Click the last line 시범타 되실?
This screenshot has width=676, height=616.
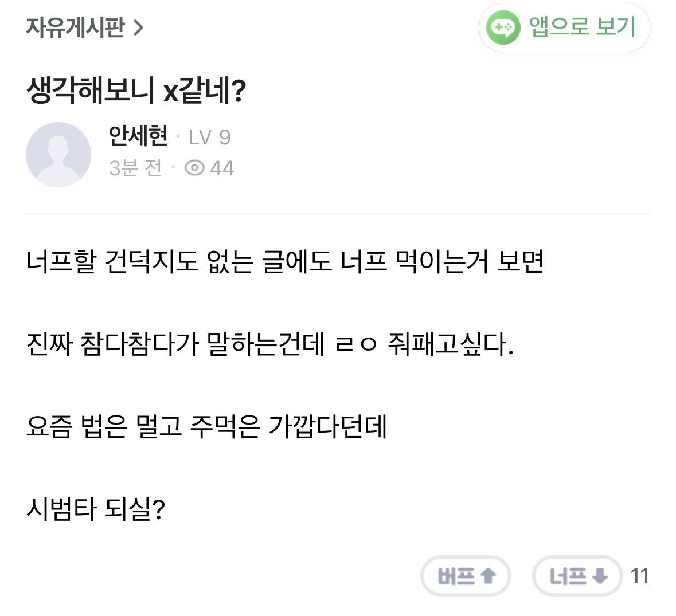96,508
